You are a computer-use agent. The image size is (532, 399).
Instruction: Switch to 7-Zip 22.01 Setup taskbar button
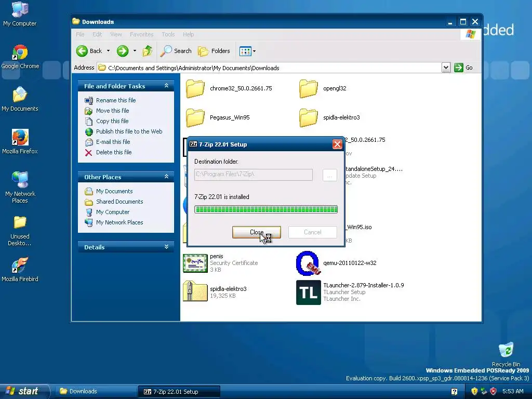pos(179,392)
